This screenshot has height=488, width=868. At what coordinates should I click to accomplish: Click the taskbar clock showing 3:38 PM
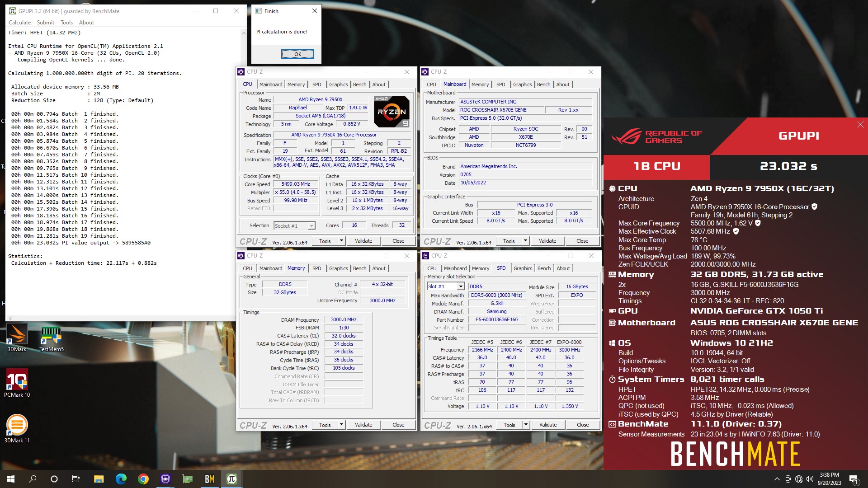[829, 479]
